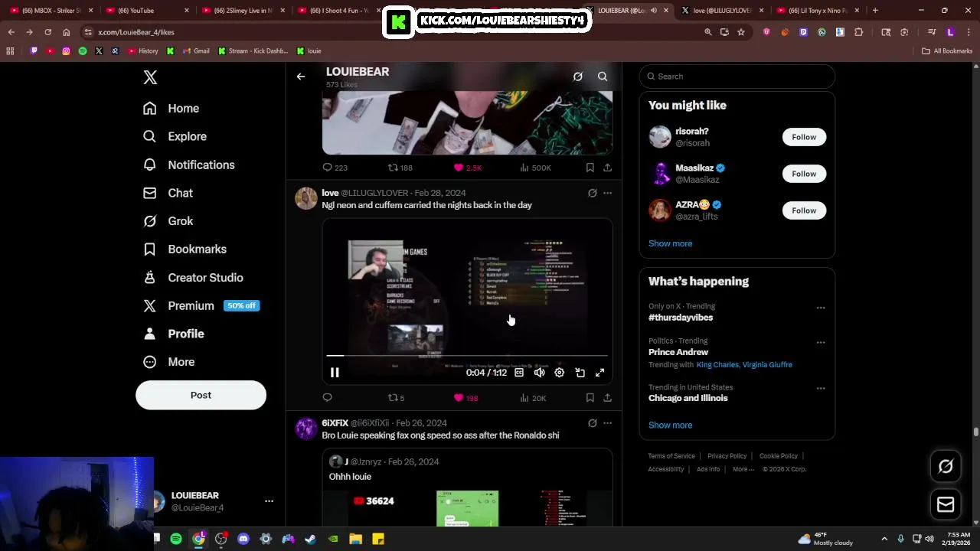Follow risorah?
Image resolution: width=980 pixels, height=551 pixels.
click(804, 137)
